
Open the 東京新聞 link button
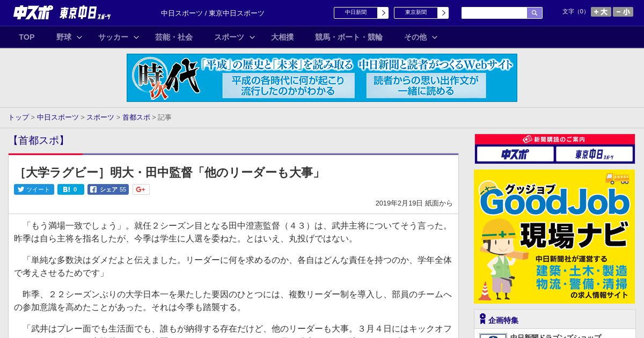click(415, 12)
